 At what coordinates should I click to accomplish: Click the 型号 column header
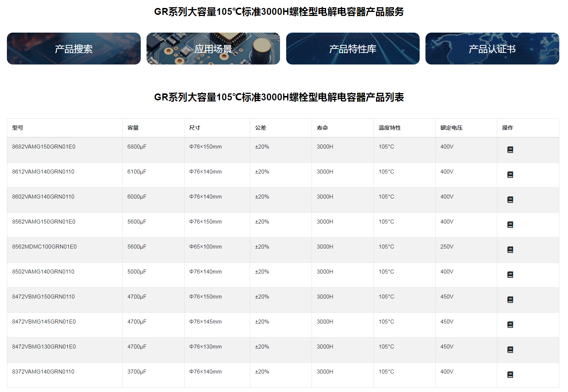coord(18,128)
